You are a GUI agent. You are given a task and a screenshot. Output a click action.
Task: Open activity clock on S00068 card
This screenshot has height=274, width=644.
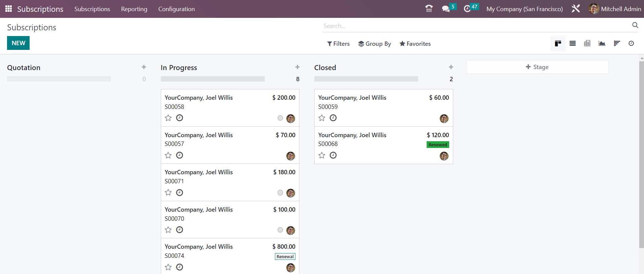[x=333, y=155]
